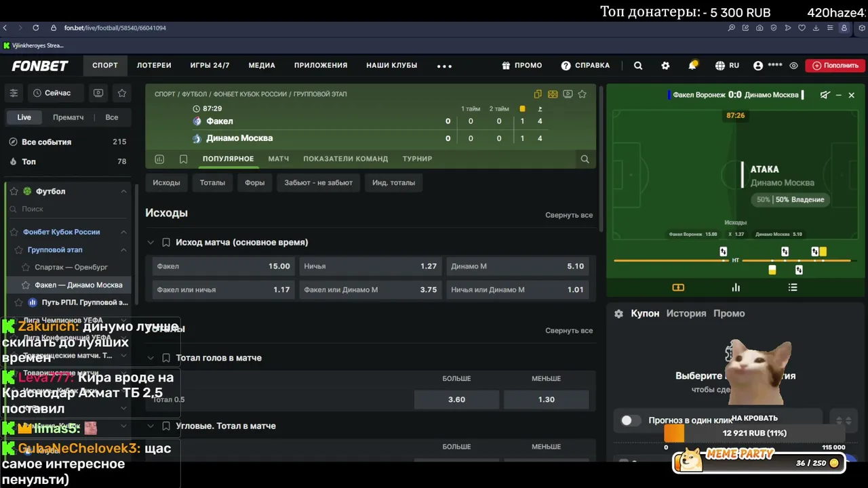Image resolution: width=868 pixels, height=488 pixels.
Task: Select the Прематч filter
Action: [x=68, y=117]
